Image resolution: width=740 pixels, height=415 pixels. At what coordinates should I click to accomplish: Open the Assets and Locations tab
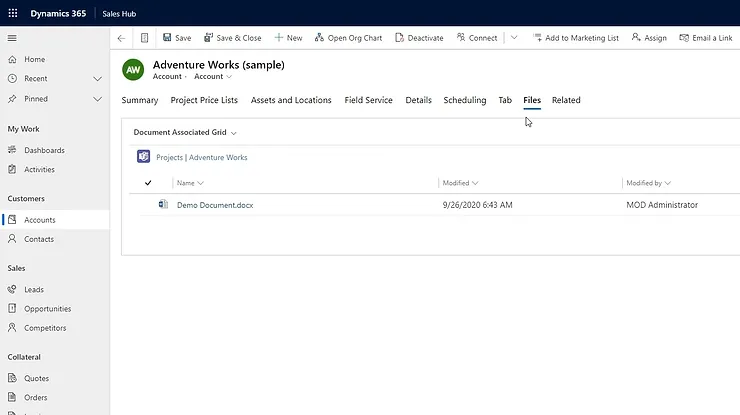pyautogui.click(x=291, y=100)
